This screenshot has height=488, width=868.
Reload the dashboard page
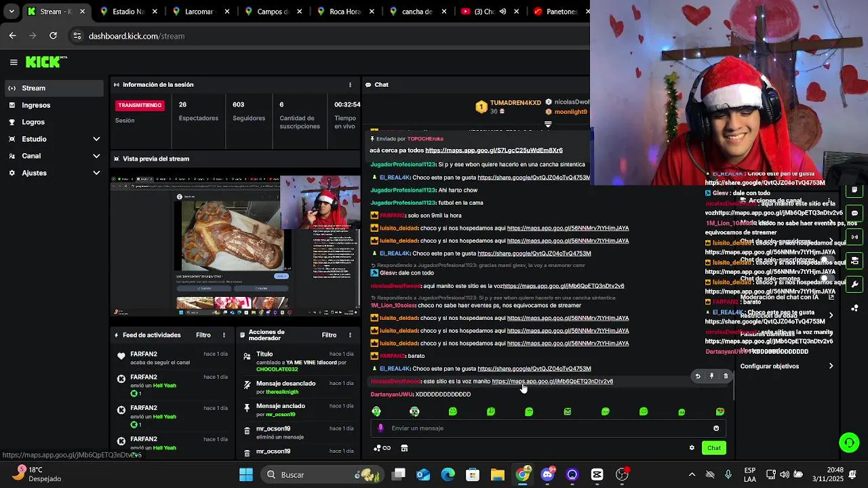coord(53,36)
